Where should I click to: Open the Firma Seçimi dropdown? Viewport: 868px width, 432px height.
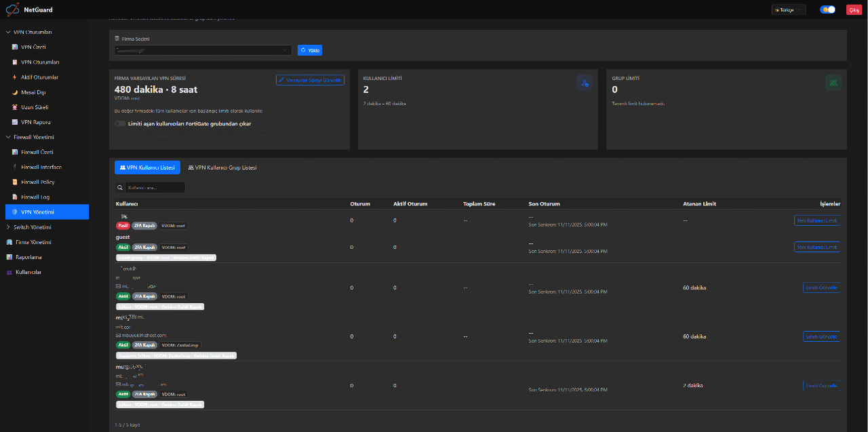click(203, 50)
